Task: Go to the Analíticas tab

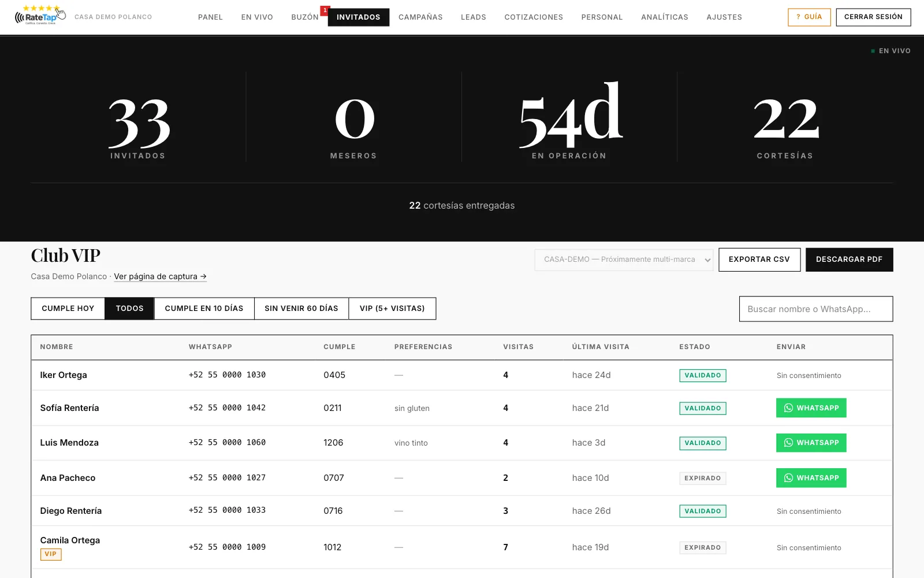Action: [x=665, y=17]
